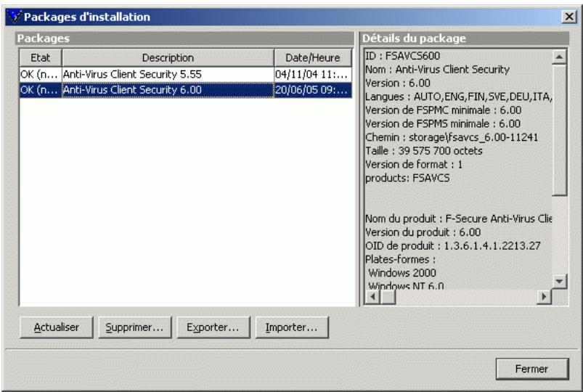Click the OID de produit line
The height and width of the screenshot is (392, 583).
click(x=453, y=246)
